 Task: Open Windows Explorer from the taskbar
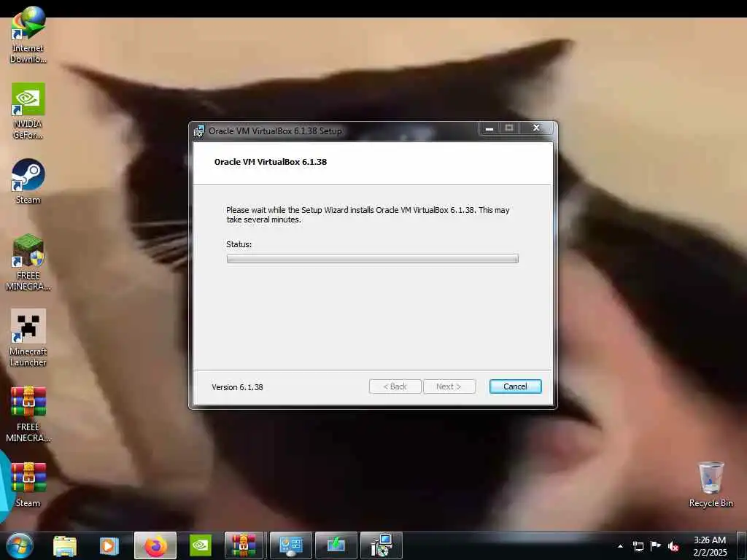(x=65, y=545)
